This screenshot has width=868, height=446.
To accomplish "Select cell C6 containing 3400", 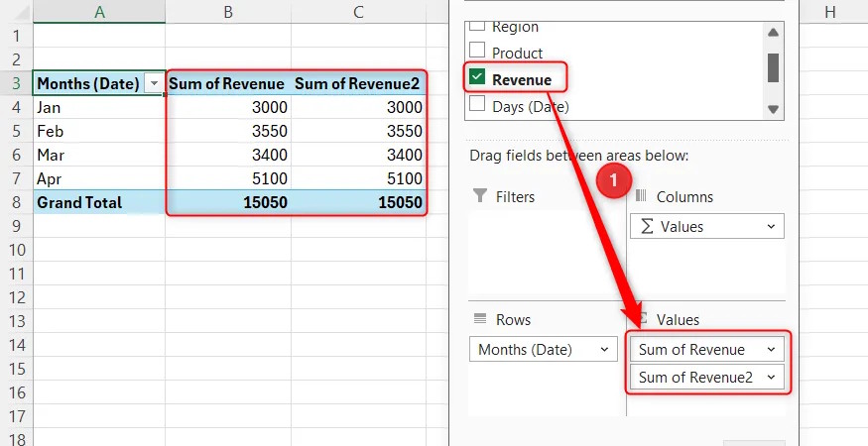I will pyautogui.click(x=358, y=155).
